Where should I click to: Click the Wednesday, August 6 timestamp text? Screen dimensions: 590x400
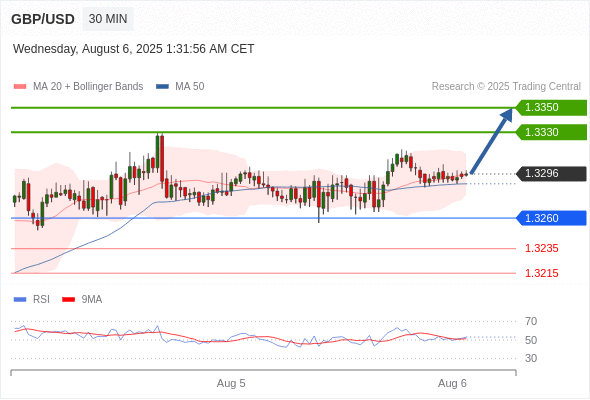click(x=134, y=49)
